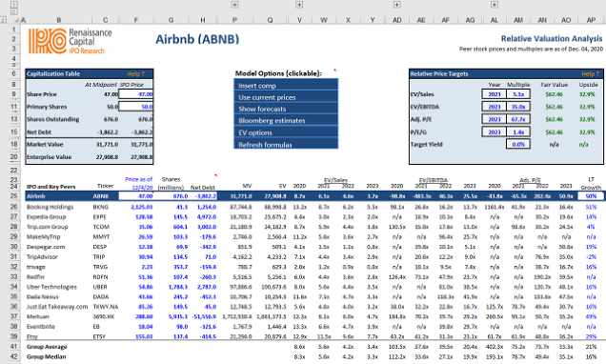Click the Price as of 12/4/20 column heading
Screen dimensions: 606x364
click(x=138, y=183)
